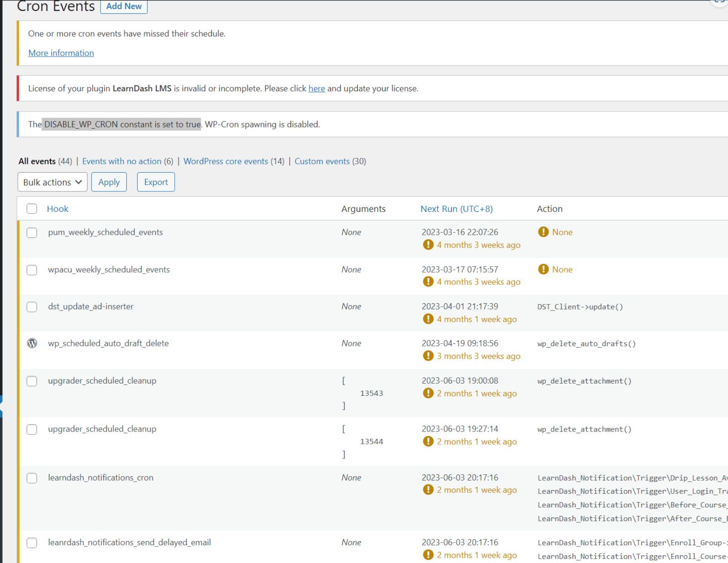Click warning icon in leanrdash_notifications_send_delayed_email row's next run
Screen dimensions: 728x563
click(428, 555)
